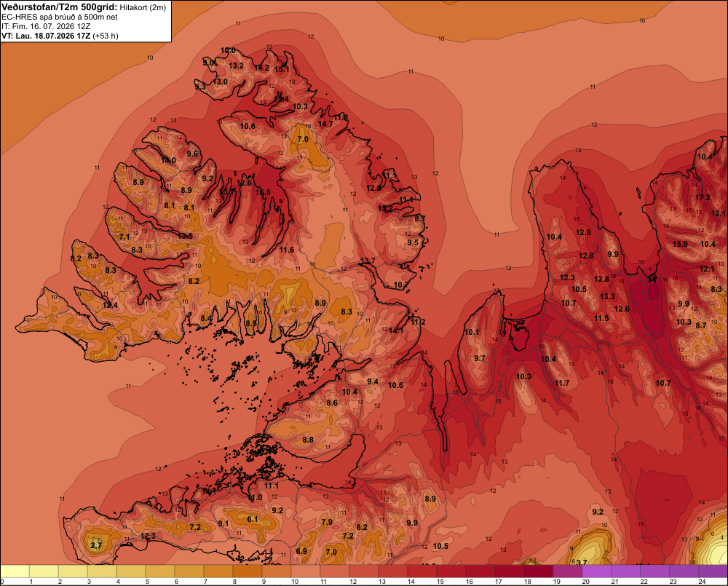Click the 2.7 temperature value
This screenshot has height=586, width=728.
pos(96,545)
